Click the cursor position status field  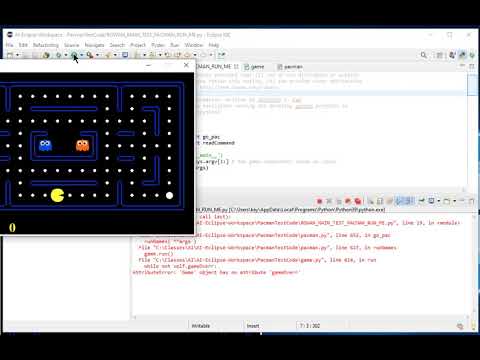pos(310,326)
